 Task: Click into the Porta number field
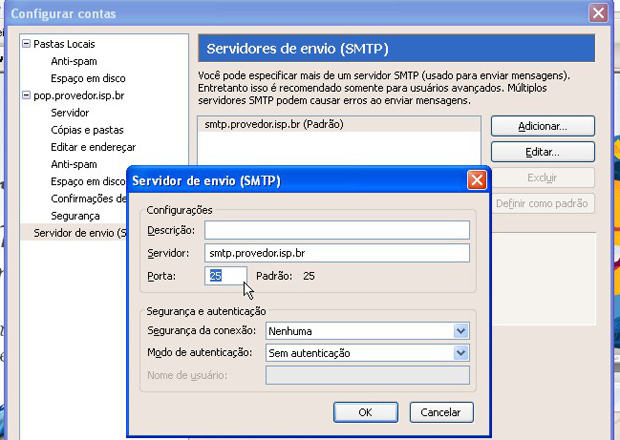tap(226, 275)
